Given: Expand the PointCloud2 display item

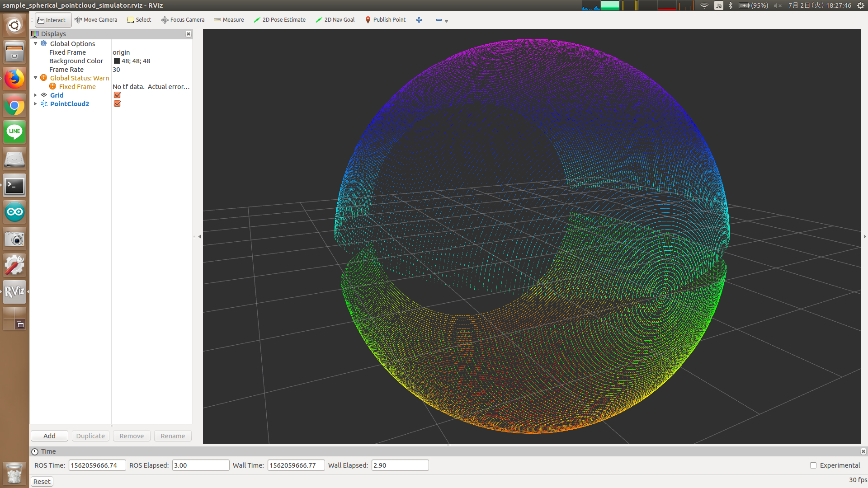Looking at the screenshot, I should 36,103.
